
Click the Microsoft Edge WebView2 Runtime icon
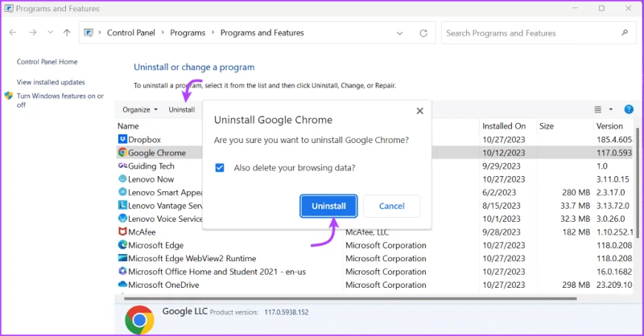tap(122, 258)
